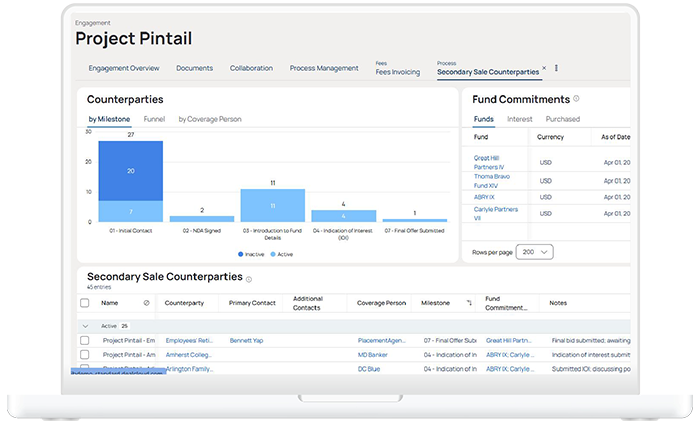
Task: Click the Milestone column sort icon
Action: click(x=469, y=302)
